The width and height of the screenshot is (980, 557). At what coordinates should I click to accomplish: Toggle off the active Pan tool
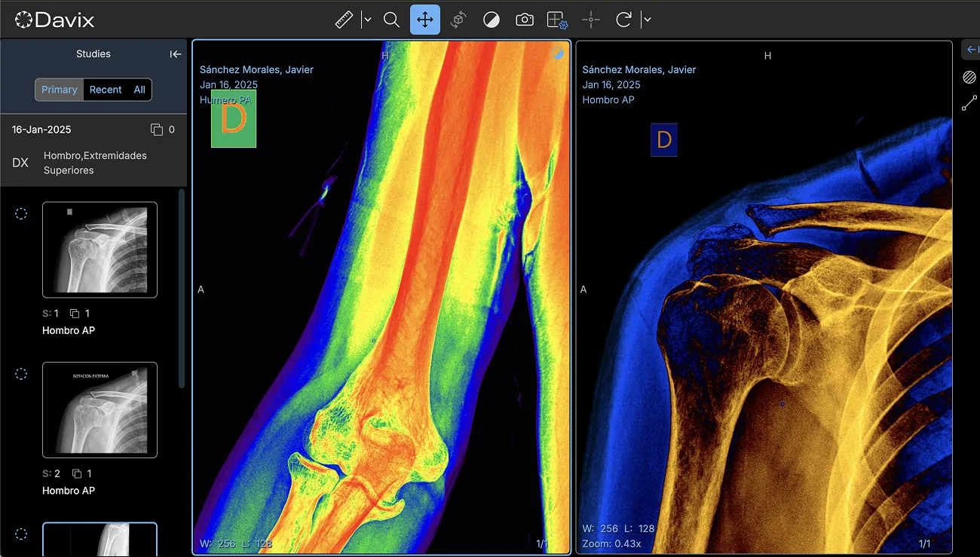(424, 20)
